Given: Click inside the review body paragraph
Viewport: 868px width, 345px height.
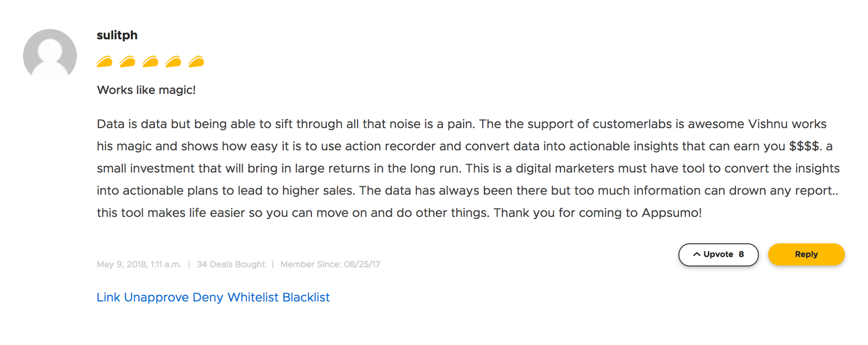Looking at the screenshot, I should (434, 168).
